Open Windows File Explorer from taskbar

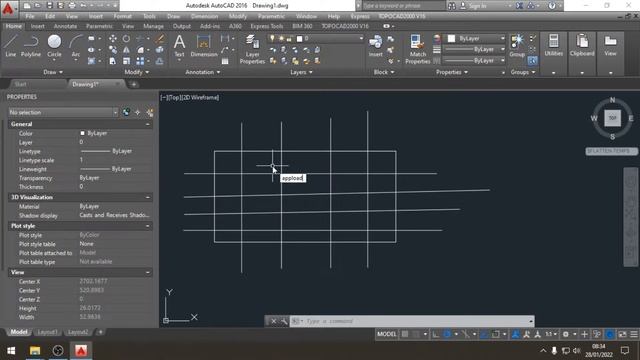(x=35, y=351)
